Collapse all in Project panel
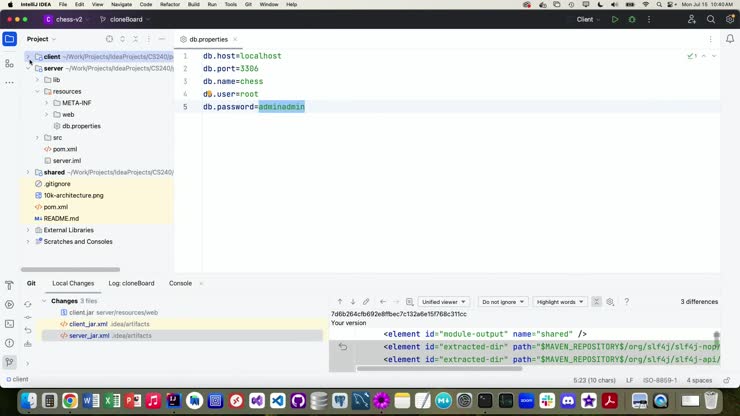This screenshot has width=740, height=416. (x=135, y=39)
